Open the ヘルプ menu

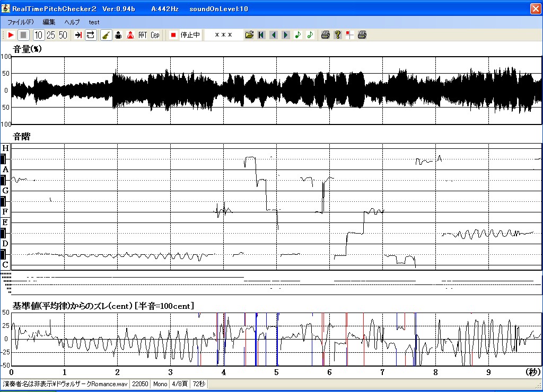pos(72,22)
